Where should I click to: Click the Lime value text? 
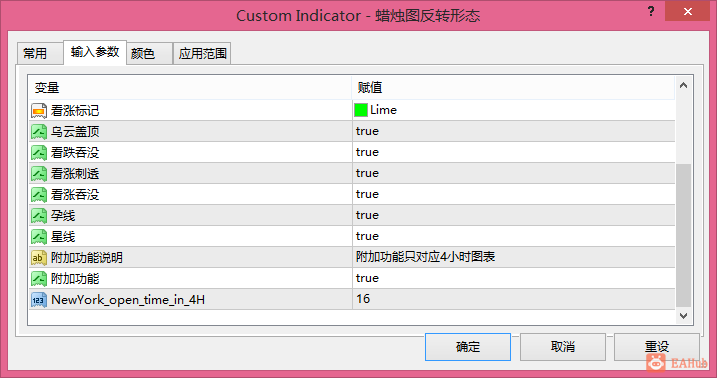[x=383, y=110]
